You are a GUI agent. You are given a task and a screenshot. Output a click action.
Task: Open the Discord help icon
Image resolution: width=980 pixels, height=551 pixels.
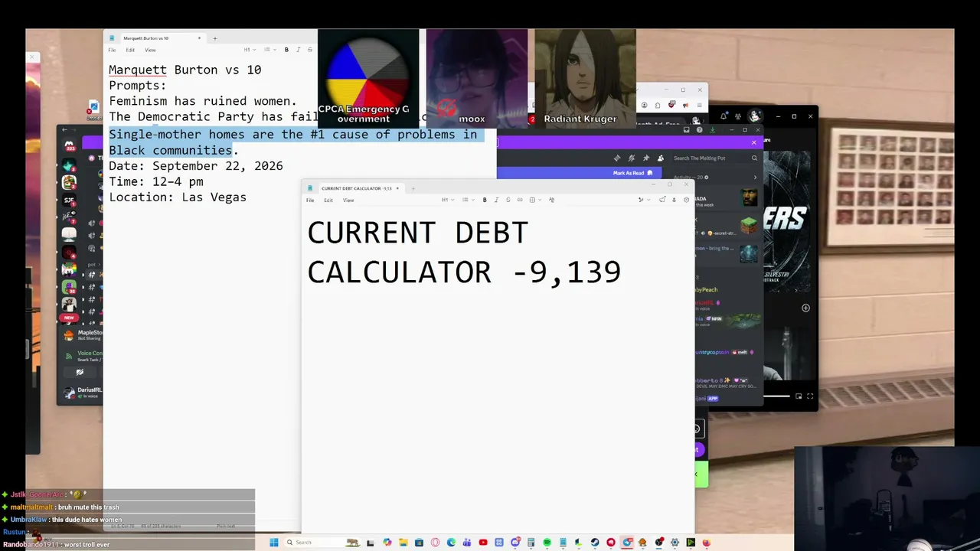tap(699, 130)
